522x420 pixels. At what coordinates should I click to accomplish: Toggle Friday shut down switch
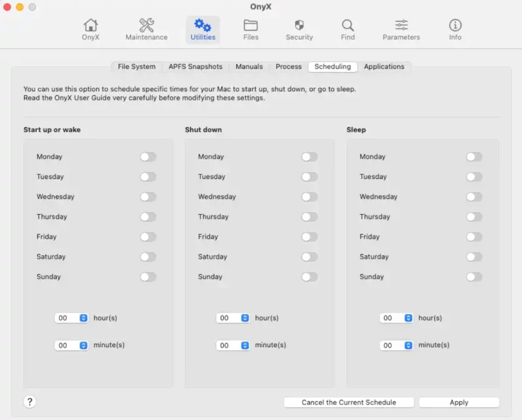pos(309,237)
